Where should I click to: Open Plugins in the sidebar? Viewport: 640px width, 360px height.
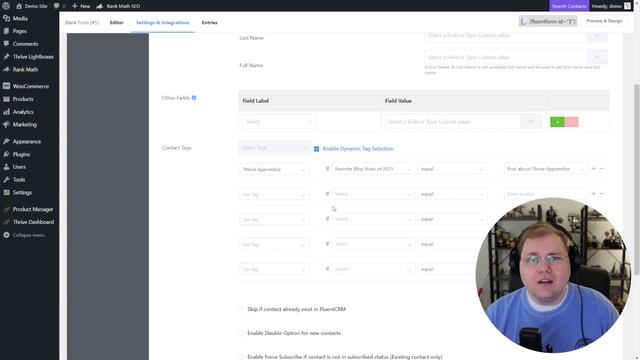tap(21, 154)
